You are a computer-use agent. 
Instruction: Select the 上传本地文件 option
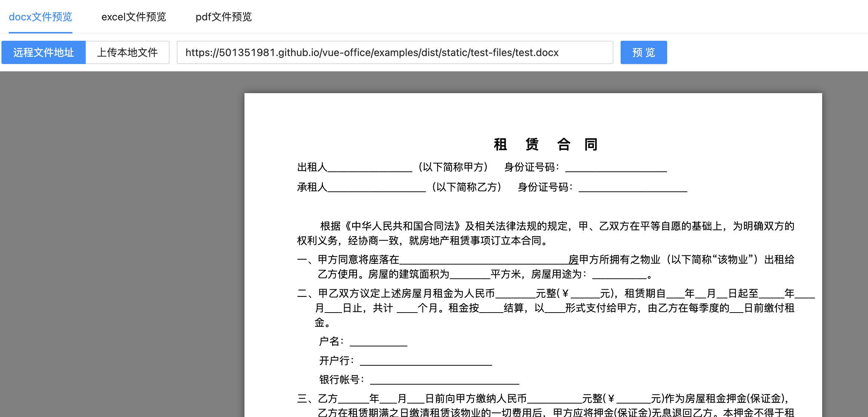pyautogui.click(x=127, y=52)
